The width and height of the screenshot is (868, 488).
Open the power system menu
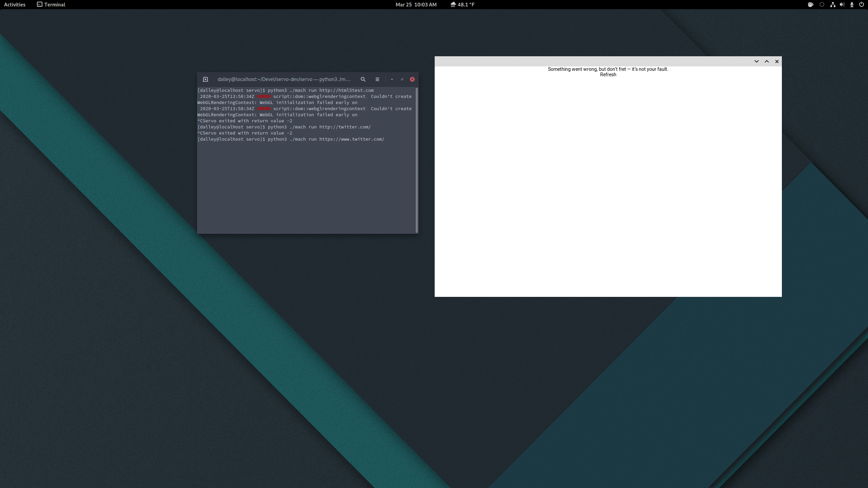pyautogui.click(x=861, y=5)
